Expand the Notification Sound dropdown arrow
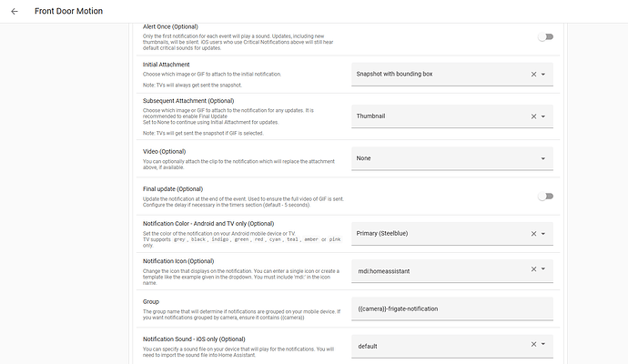Image resolution: width=628 pixels, height=364 pixels. pyautogui.click(x=543, y=346)
